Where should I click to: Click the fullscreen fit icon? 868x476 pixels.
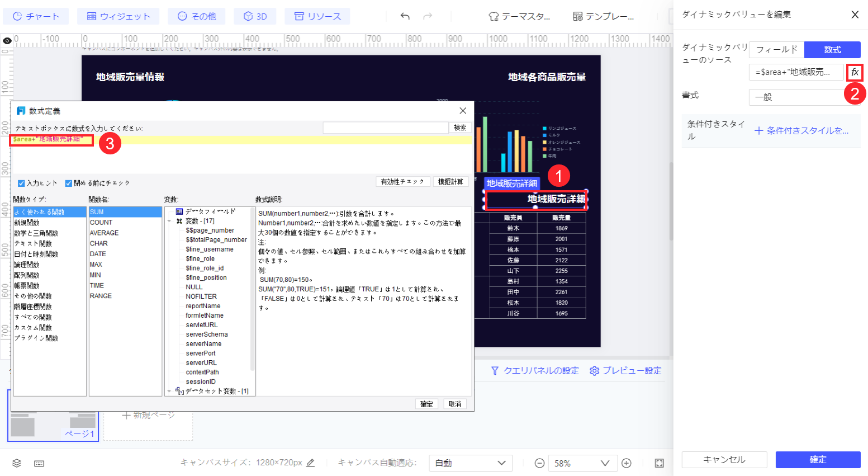(660, 463)
